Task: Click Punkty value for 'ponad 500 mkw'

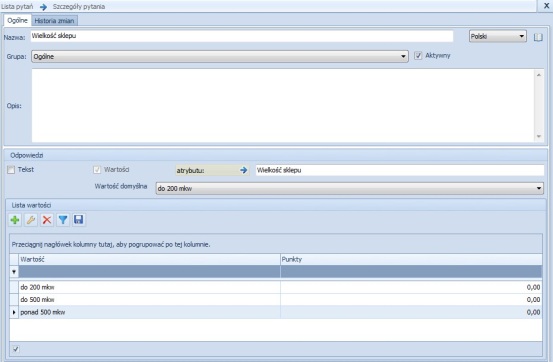Action: [x=411, y=312]
